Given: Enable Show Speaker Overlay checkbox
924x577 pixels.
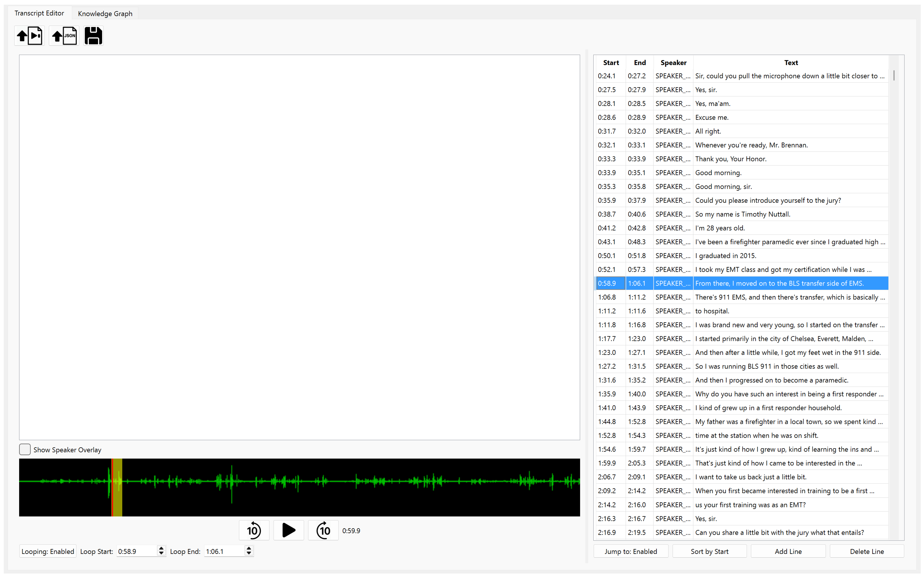Looking at the screenshot, I should [25, 450].
